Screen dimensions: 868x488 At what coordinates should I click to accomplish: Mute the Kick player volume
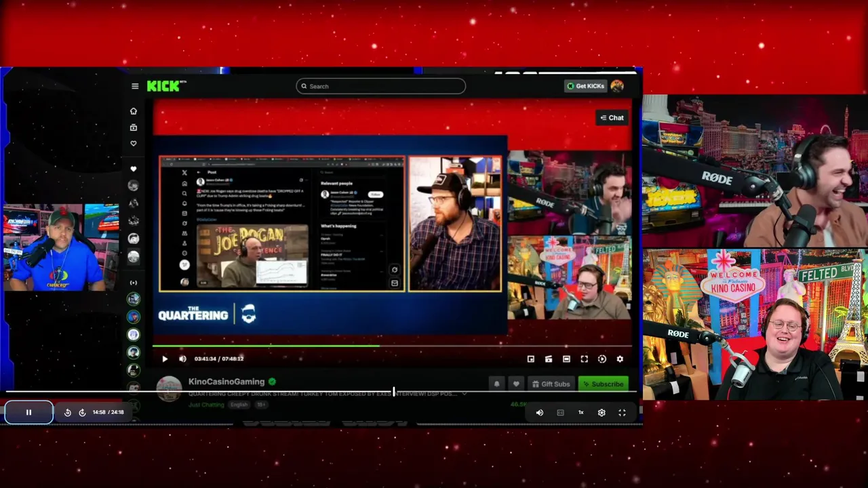[182, 359]
